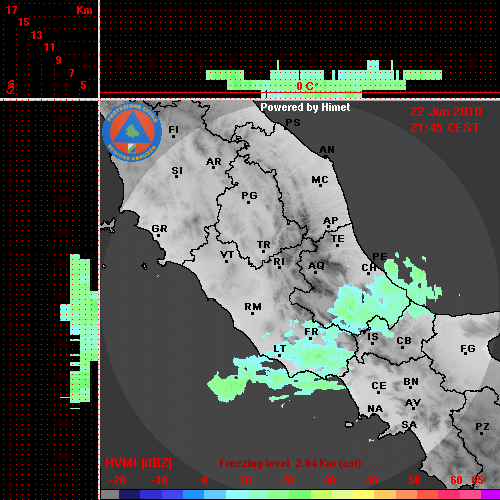Click the 'BN' city marker
This screenshot has height=500, width=500.
click(x=411, y=383)
